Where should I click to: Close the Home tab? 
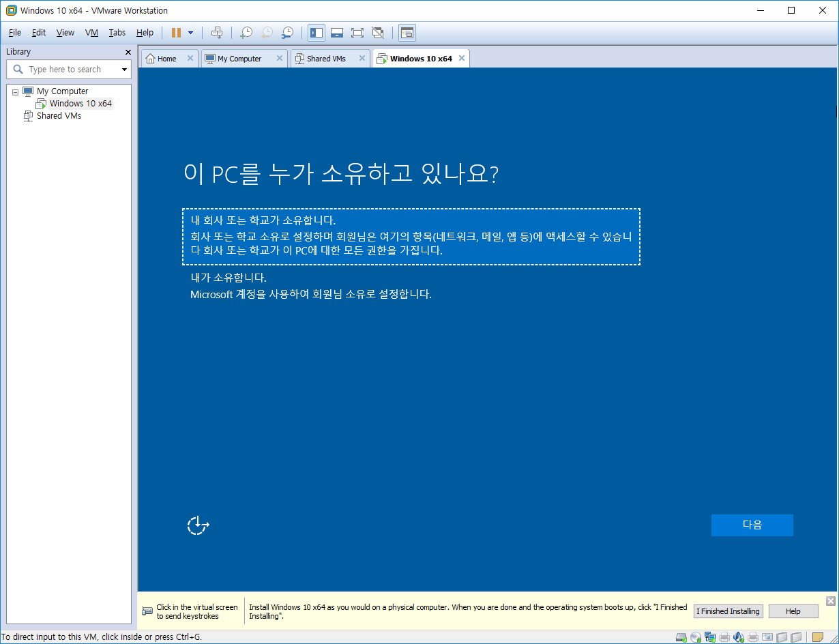(x=190, y=59)
